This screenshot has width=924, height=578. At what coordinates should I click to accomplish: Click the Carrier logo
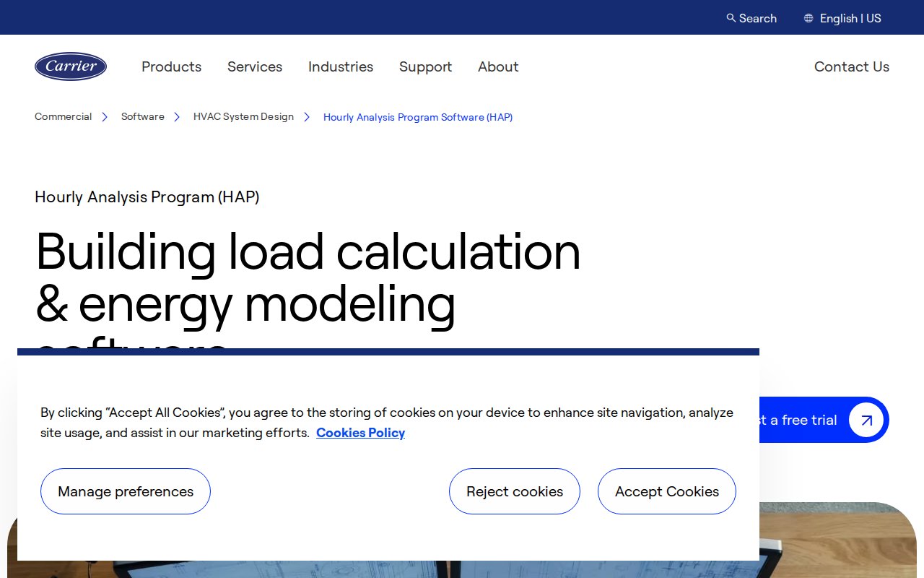[x=71, y=66]
